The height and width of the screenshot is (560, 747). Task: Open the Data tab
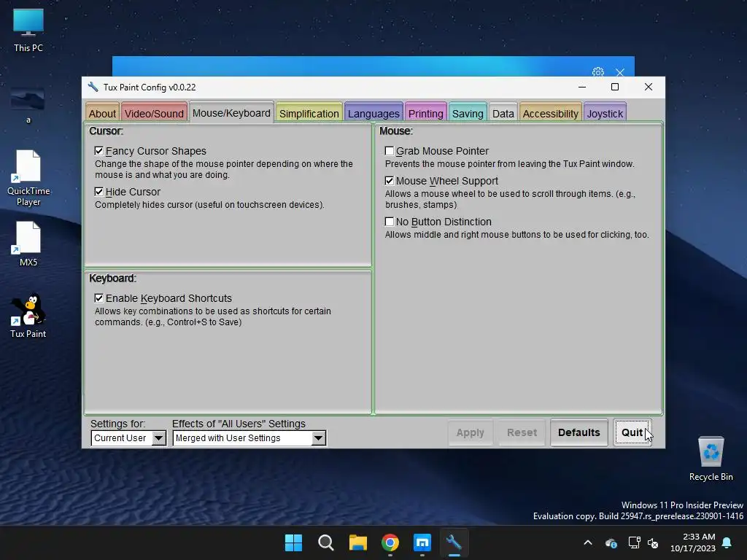[503, 113]
